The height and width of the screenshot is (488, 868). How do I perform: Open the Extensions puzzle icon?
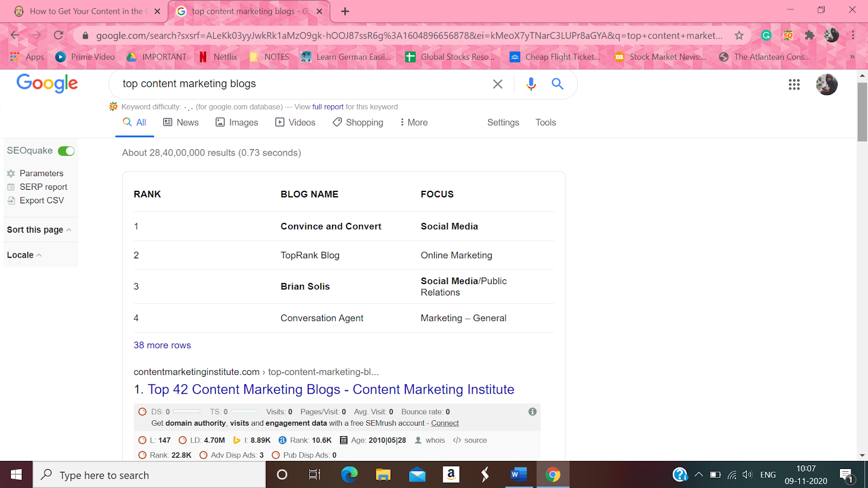809,35
